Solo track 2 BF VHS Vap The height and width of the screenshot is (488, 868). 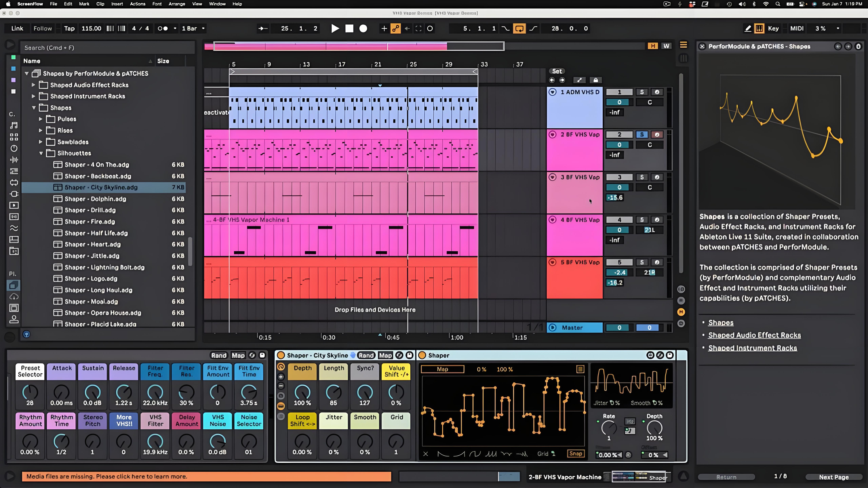point(642,135)
